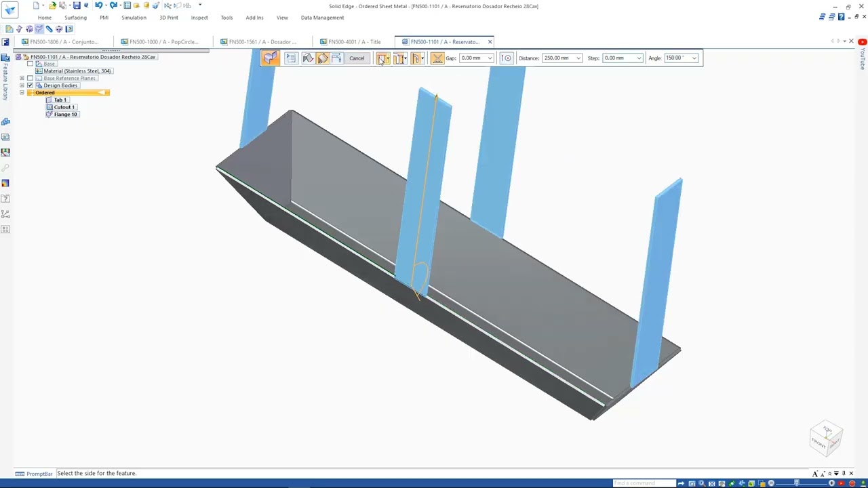Click the find command arrow icon
Screen dimensions: 868x488
click(x=681, y=483)
